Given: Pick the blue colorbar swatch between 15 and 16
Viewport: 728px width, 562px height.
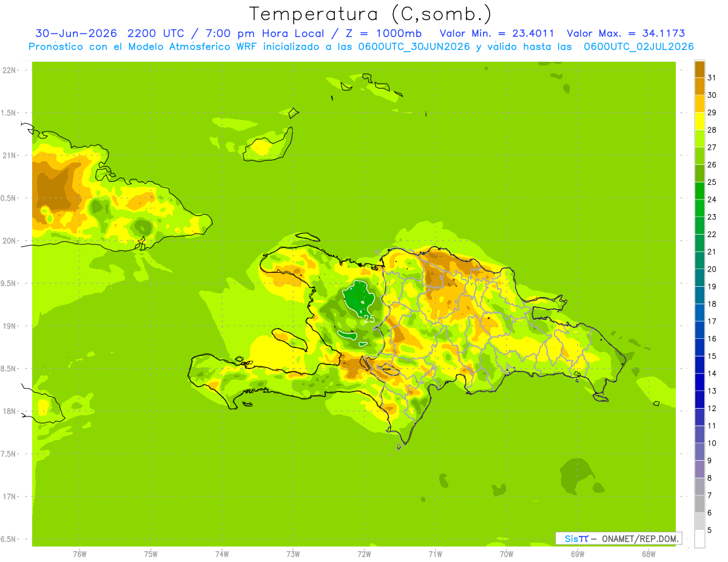Looking at the screenshot, I should point(699,347).
